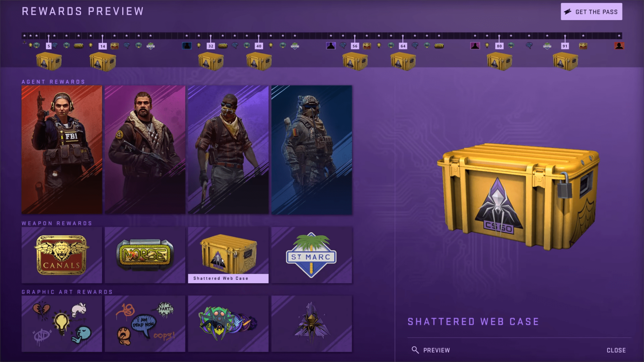Close the Shattered Web Case details panel
Viewport: 644px width, 362px height.
coord(616,350)
